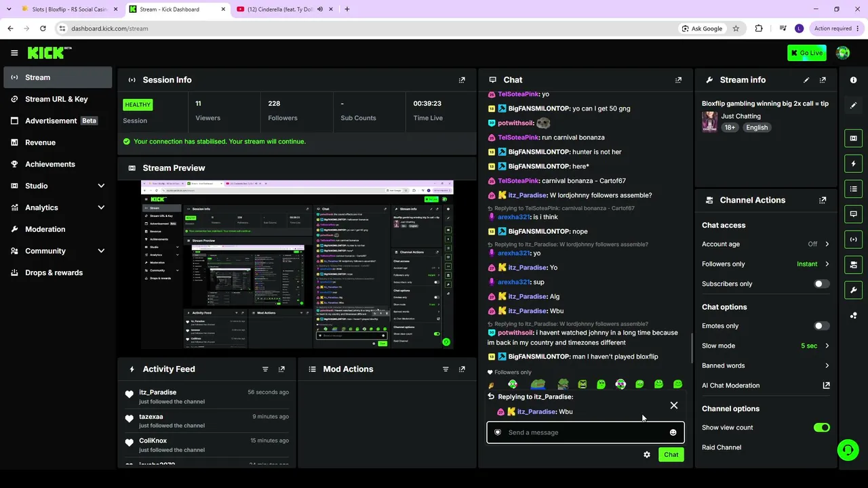This screenshot has width=868, height=488.
Task: Click the chat scrollbar
Action: [x=692, y=348]
